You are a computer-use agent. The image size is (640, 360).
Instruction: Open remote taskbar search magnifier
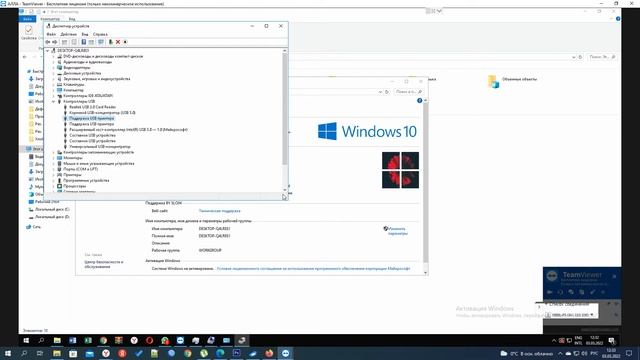(41, 340)
